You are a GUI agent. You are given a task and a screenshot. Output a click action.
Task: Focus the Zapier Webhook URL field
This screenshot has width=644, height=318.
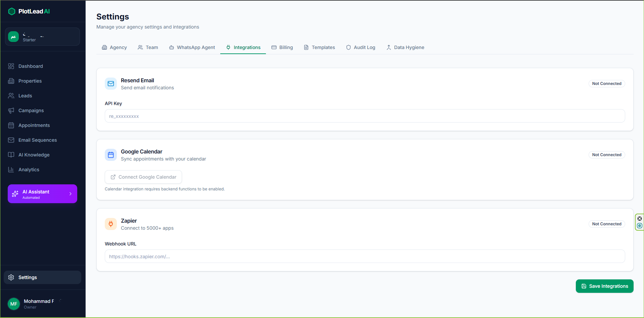point(365,257)
